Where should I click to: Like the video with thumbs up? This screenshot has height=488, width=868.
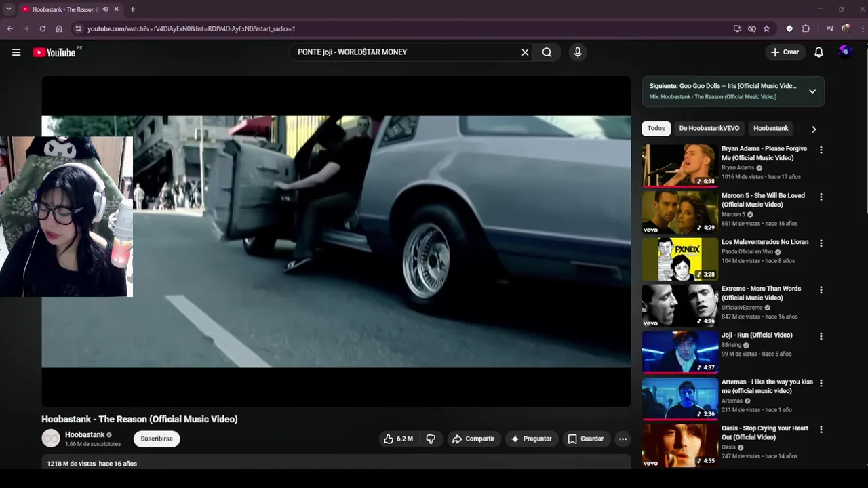398,439
